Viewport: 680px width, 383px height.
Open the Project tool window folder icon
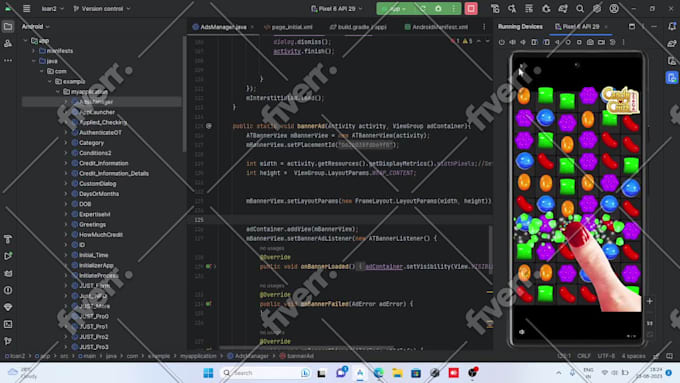coord(8,27)
